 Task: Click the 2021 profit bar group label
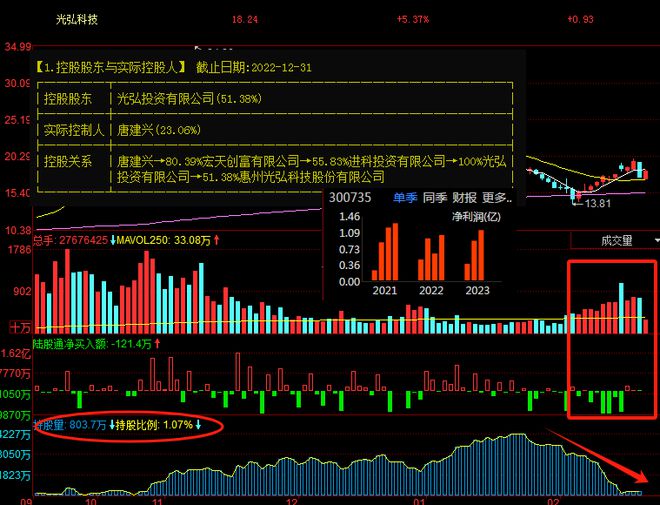[x=384, y=290]
